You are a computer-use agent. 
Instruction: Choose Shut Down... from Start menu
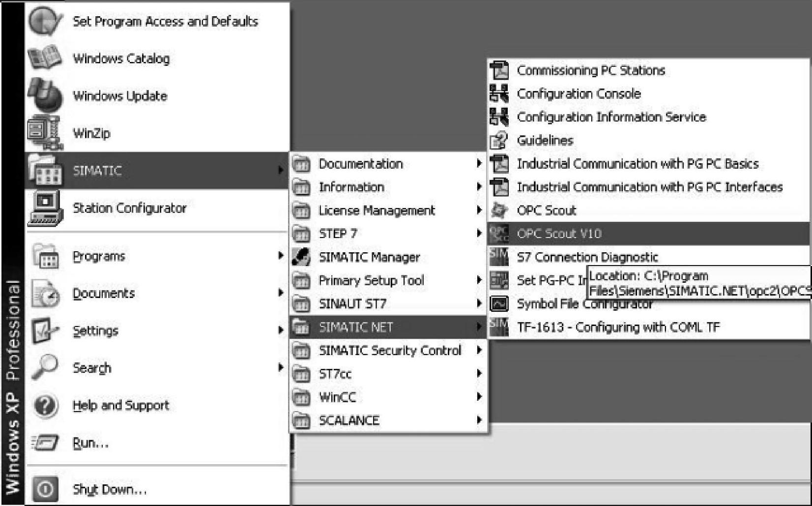point(157,489)
